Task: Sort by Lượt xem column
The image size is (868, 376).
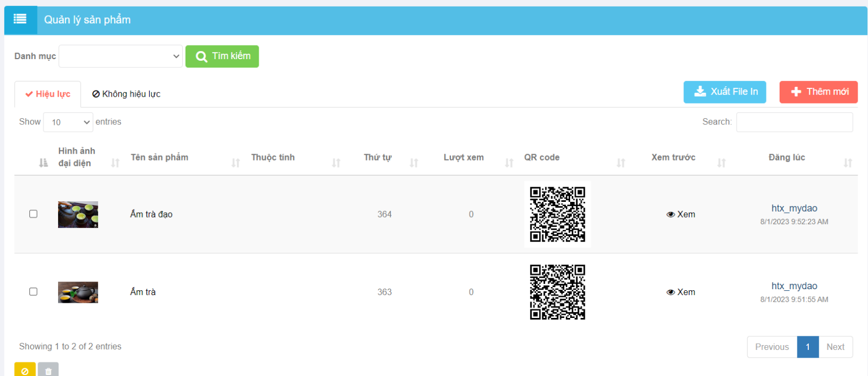Action: click(x=509, y=163)
